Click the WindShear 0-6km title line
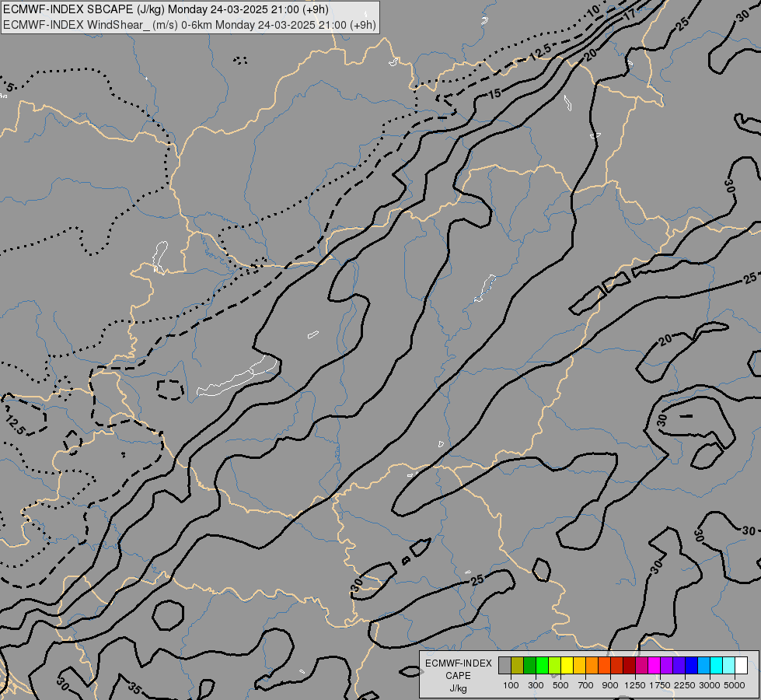 [190, 25]
